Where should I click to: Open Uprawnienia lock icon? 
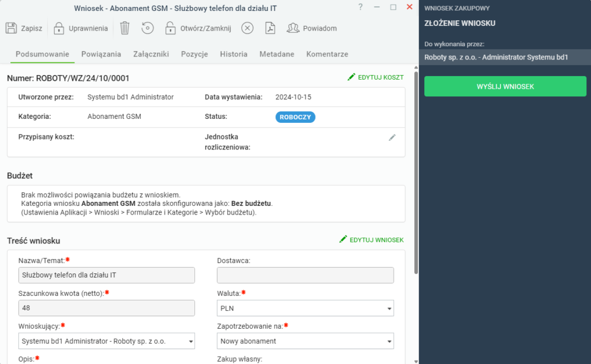[x=59, y=28]
